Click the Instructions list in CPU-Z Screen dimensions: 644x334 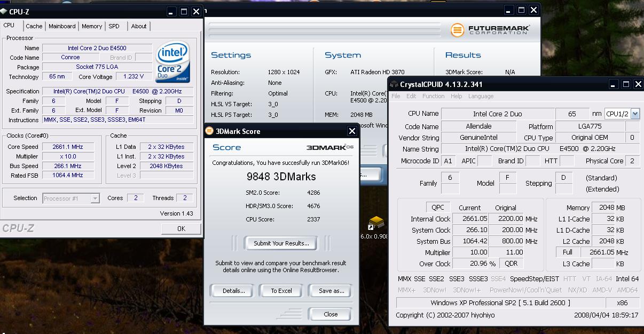(118, 120)
